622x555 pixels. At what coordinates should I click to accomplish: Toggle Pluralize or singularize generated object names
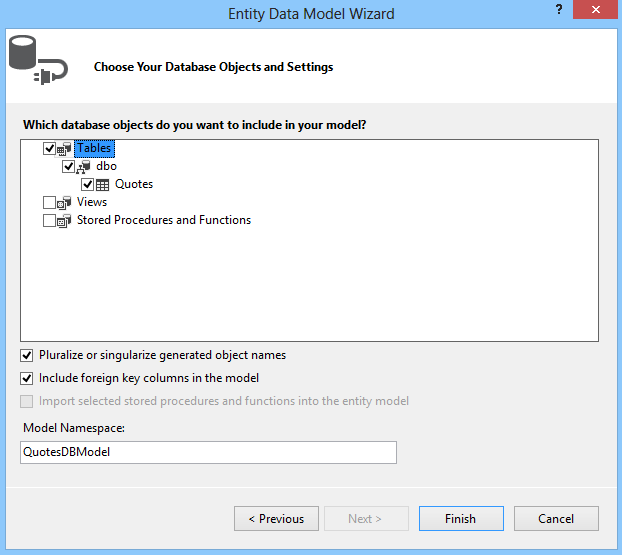(27, 355)
